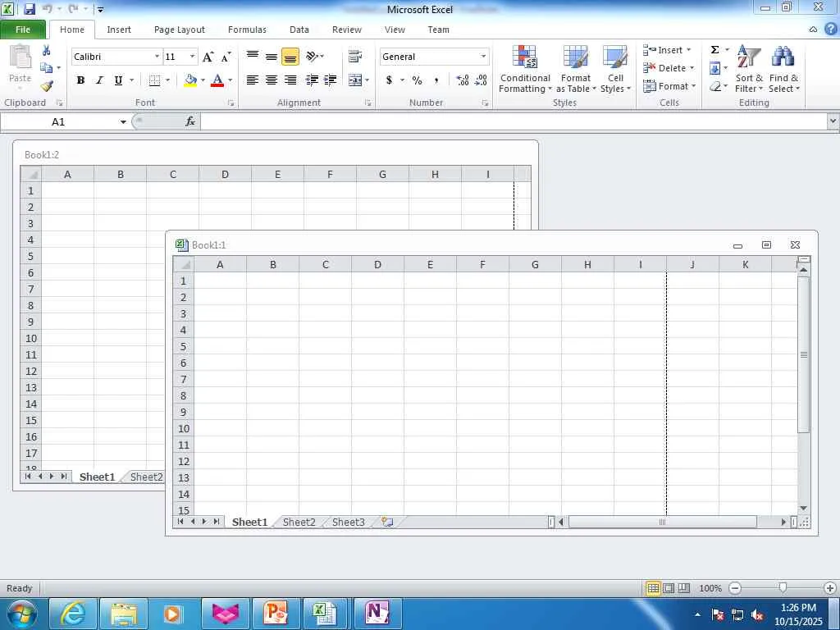840x630 pixels.
Task: Switch to the Data tab
Action: (299, 30)
